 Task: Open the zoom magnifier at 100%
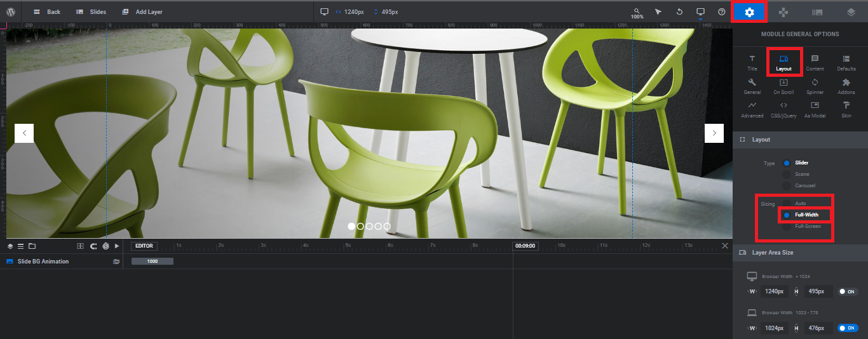click(x=637, y=12)
